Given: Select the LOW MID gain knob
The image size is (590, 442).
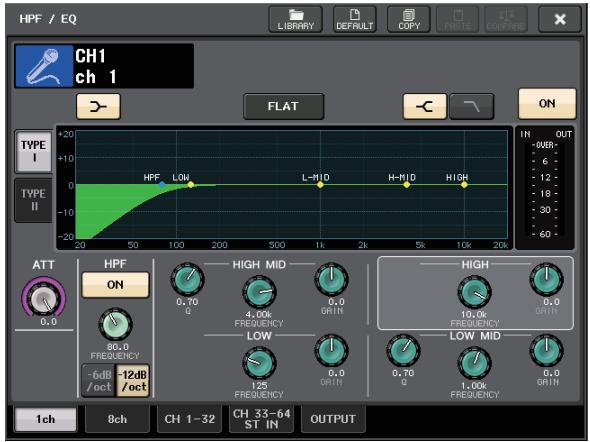Looking at the screenshot, I should point(546,351).
